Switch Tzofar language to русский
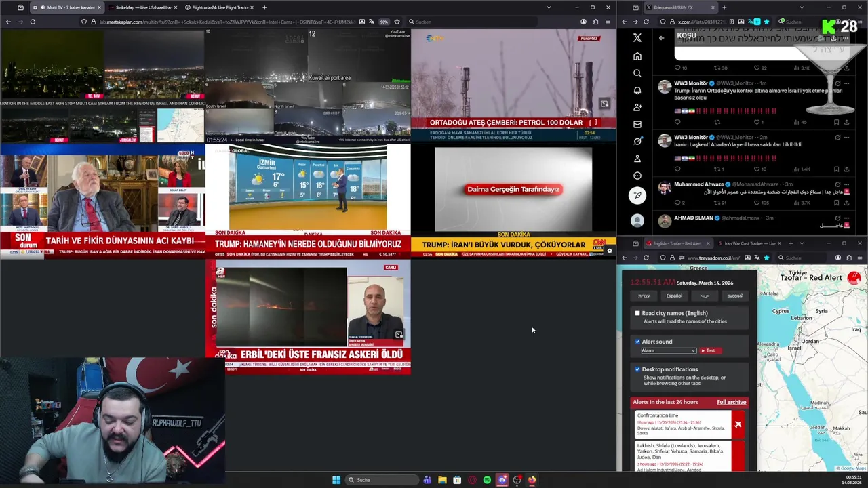This screenshot has width=868, height=488. [735, 296]
